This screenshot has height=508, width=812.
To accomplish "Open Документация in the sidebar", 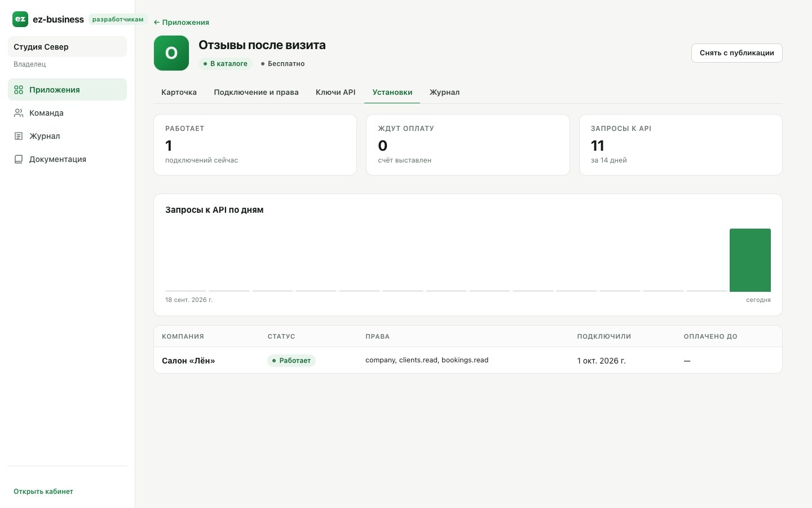I will pyautogui.click(x=67, y=159).
